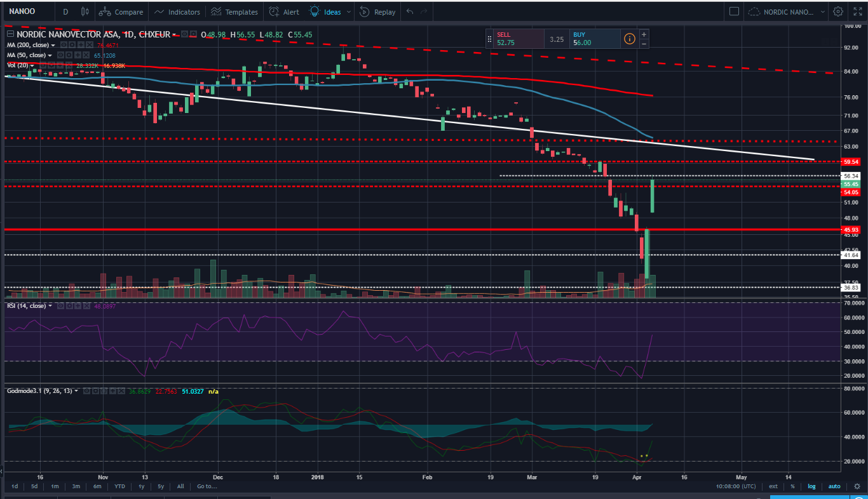Open the Indicators dialog

(x=177, y=11)
